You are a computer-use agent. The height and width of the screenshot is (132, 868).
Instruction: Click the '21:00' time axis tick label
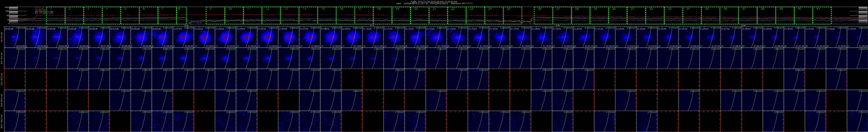[x=186, y=25]
